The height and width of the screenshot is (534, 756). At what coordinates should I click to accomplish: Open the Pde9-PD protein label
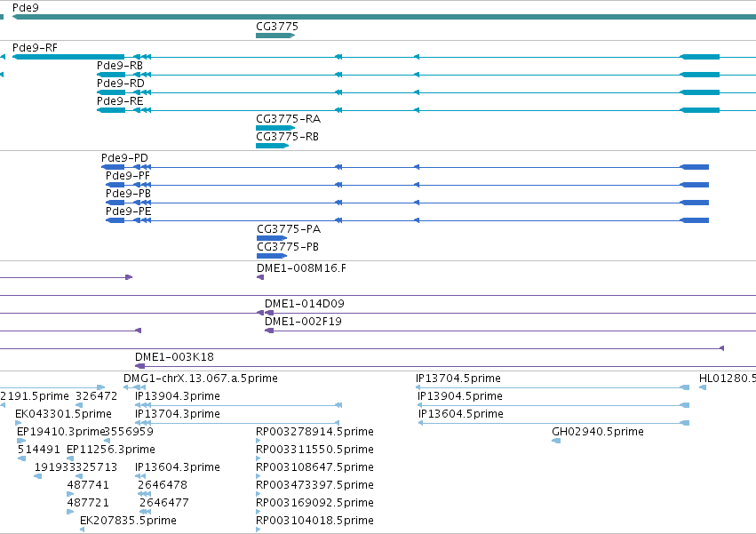pyautogui.click(x=124, y=158)
